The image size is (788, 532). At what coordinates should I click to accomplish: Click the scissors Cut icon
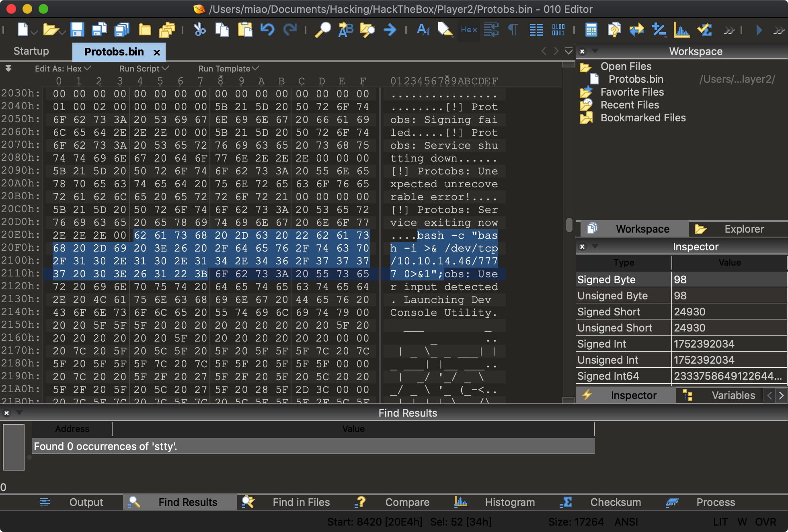tap(199, 30)
